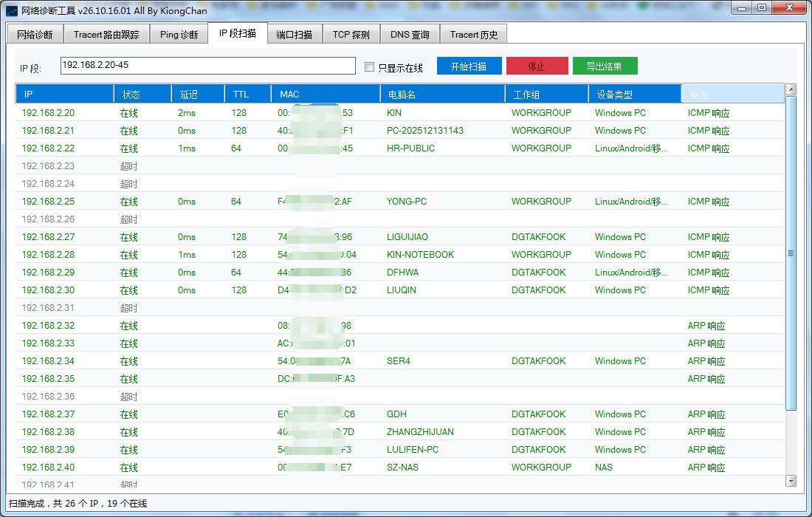Sort by the 工作组 column header
This screenshot has height=517, width=812.
pyautogui.click(x=547, y=95)
